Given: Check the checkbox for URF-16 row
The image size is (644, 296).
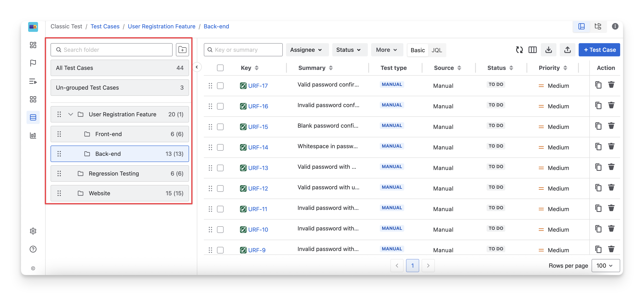Looking at the screenshot, I should [220, 106].
